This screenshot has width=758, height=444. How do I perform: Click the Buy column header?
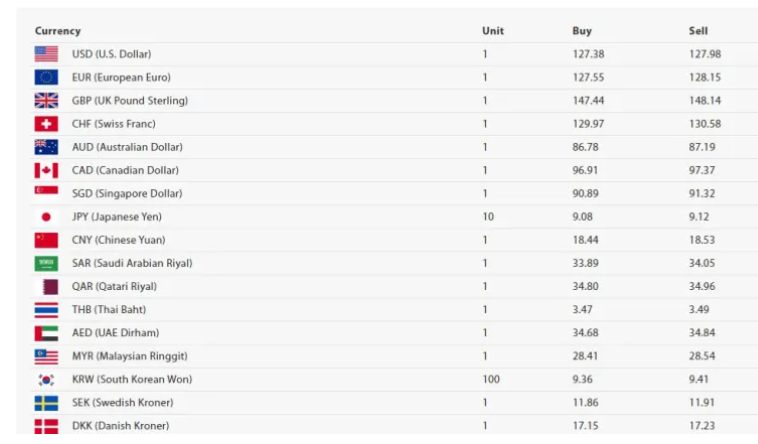(582, 31)
